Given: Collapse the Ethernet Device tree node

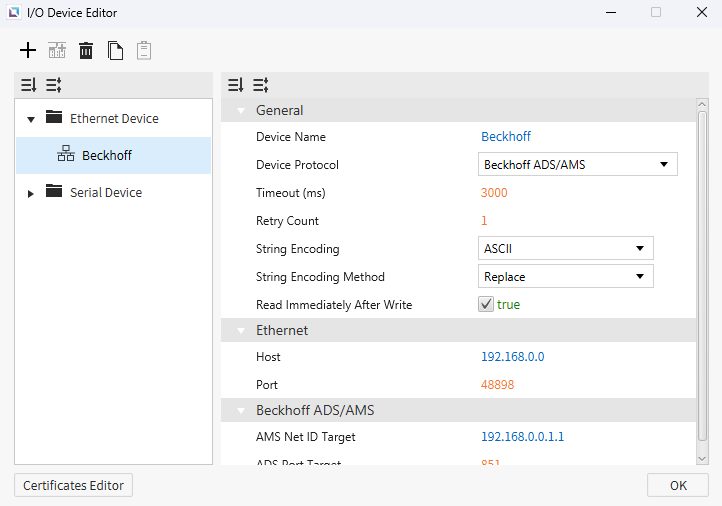Looking at the screenshot, I should 31,119.
